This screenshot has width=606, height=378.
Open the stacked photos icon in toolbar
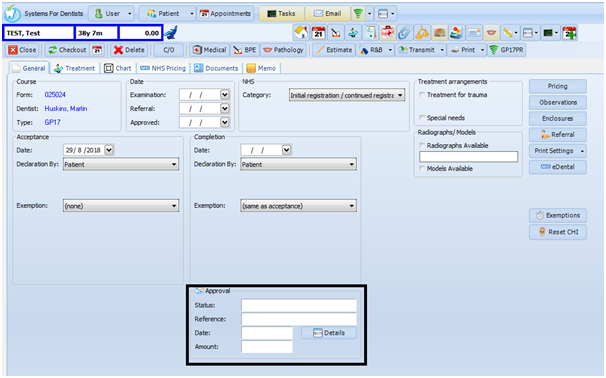[x=456, y=33]
